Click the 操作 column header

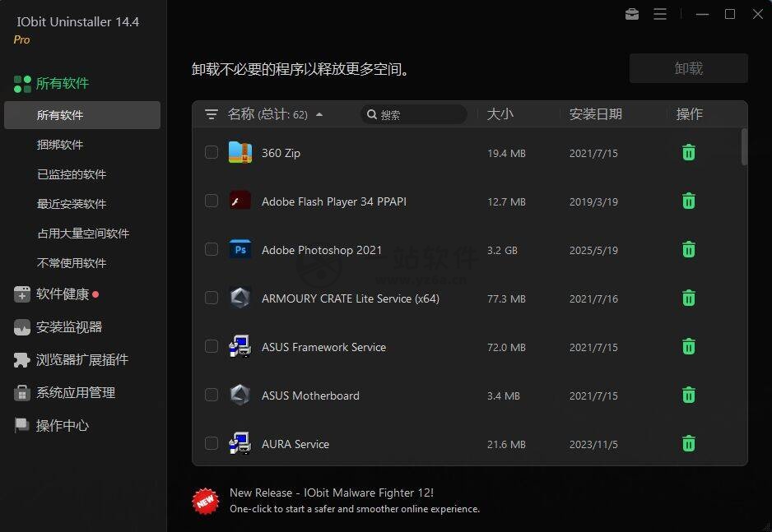click(x=690, y=114)
